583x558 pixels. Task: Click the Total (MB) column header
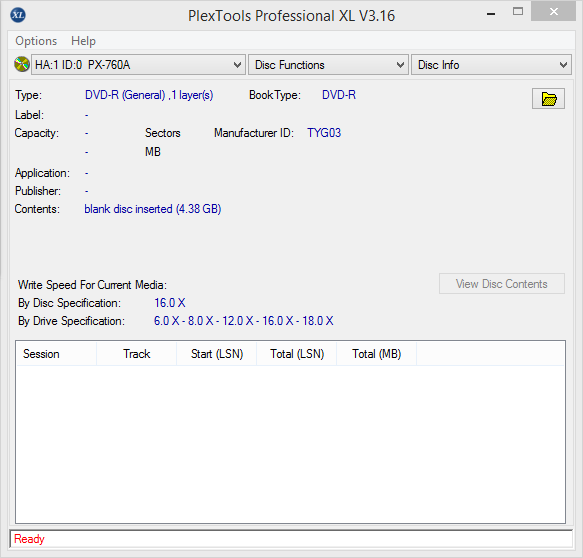(377, 354)
